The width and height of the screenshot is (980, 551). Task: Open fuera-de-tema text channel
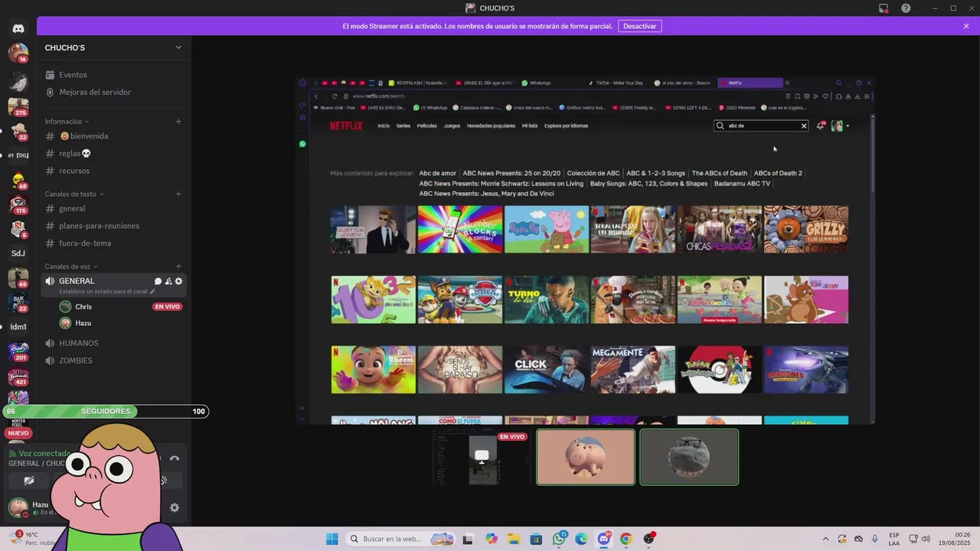pos(115,243)
